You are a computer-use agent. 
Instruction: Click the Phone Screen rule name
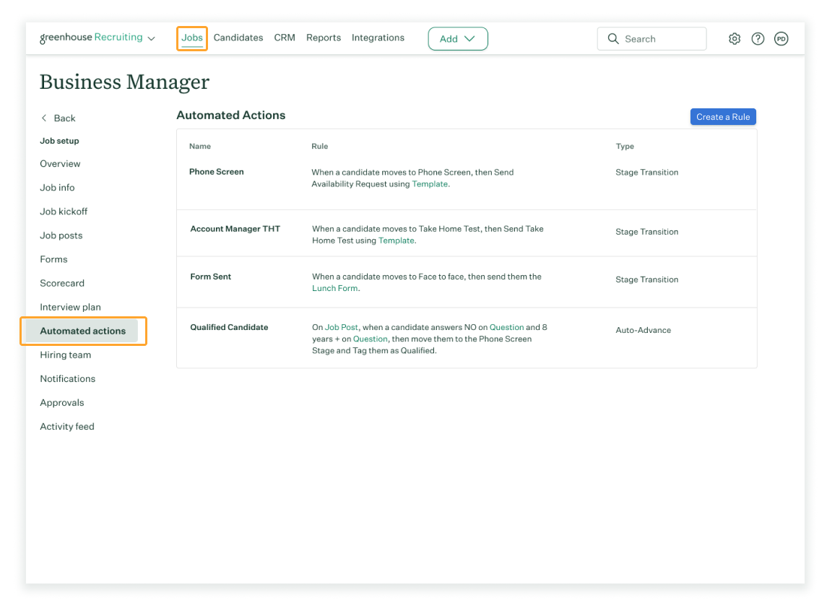pyautogui.click(x=217, y=172)
